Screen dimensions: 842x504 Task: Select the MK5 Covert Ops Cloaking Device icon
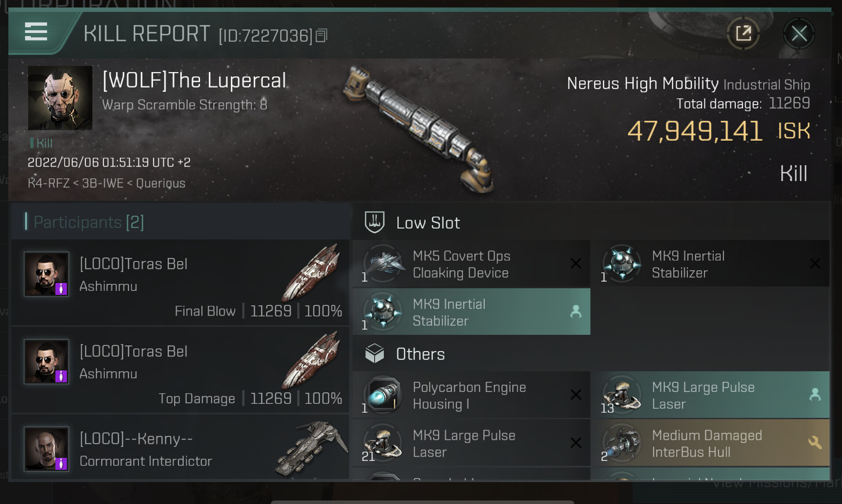pos(384,263)
